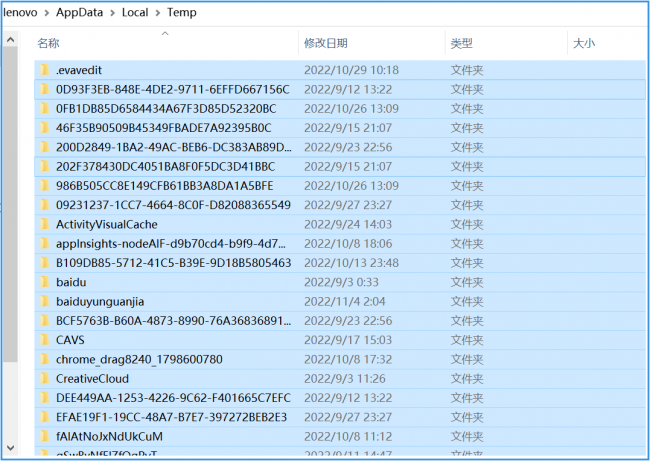Click the scroll up arrow of navigation pane
Viewport: 650px width, 461px height.
tap(11, 40)
